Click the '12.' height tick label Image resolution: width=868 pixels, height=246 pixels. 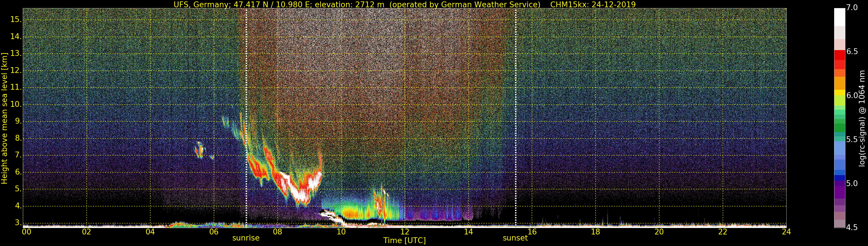16,70
